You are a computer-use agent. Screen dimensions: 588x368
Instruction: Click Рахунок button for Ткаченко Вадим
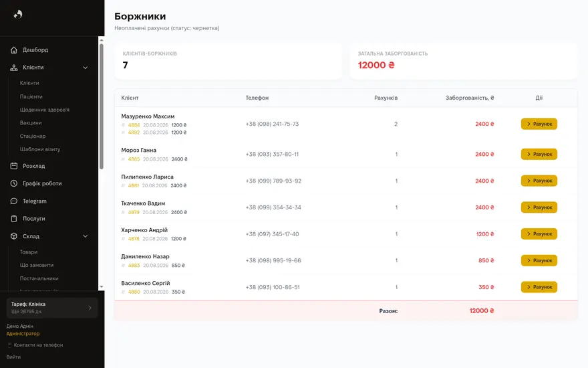[539, 207]
